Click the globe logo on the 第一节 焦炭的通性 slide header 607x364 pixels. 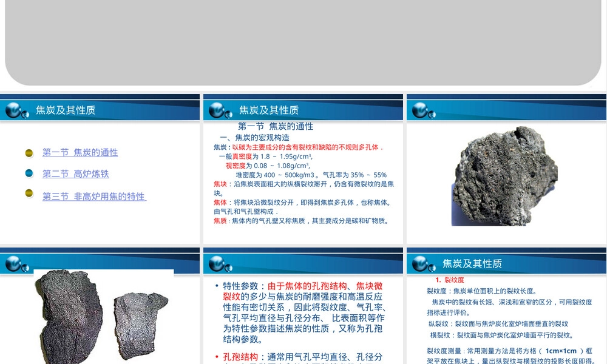point(220,110)
